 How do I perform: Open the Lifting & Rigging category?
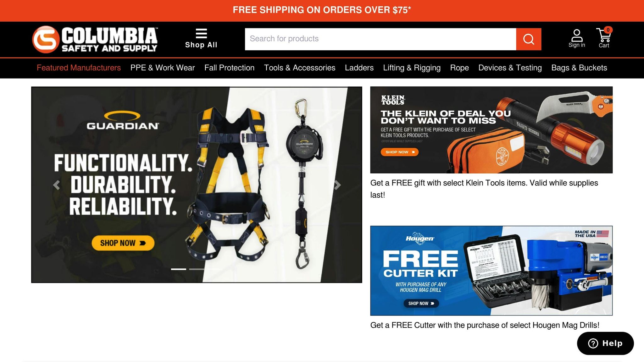[x=412, y=68]
